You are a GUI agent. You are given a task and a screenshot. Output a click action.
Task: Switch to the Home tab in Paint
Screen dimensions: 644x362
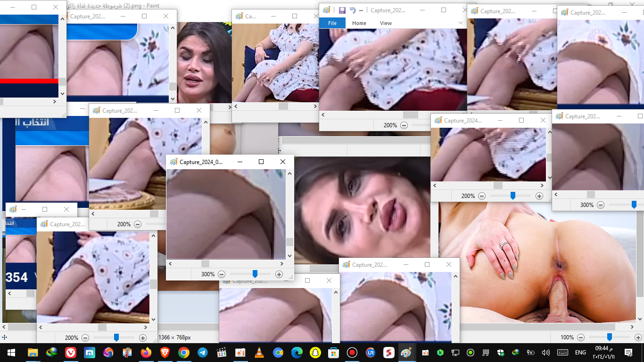359,23
